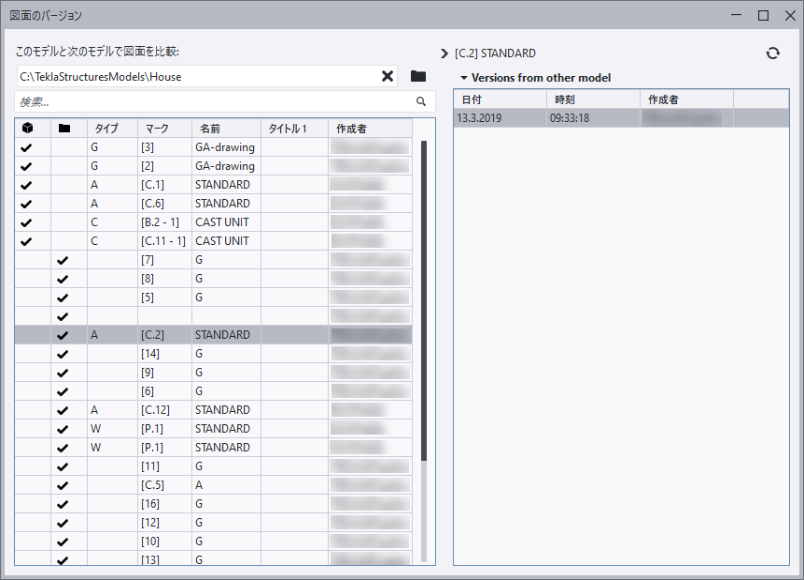804x580 pixels.
Task: Open the browse folder icon beside path
Action: (418, 76)
